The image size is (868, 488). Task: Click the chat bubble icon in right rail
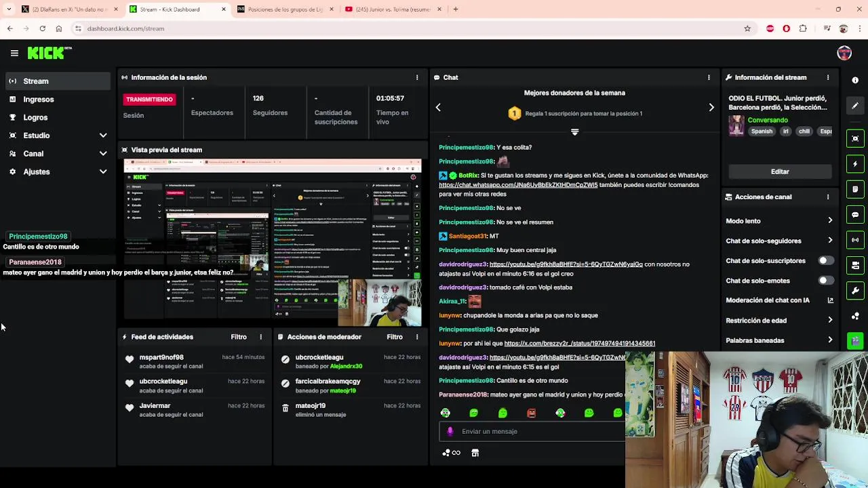[855, 215]
